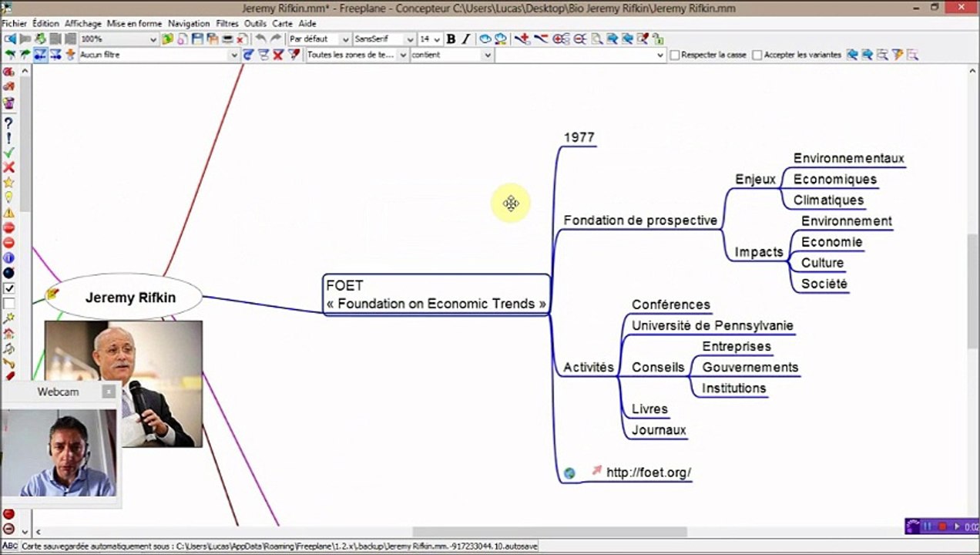Viewport: 980px width, 555px height.
Task: Open the http://foet.org/ link
Action: pyautogui.click(x=649, y=473)
